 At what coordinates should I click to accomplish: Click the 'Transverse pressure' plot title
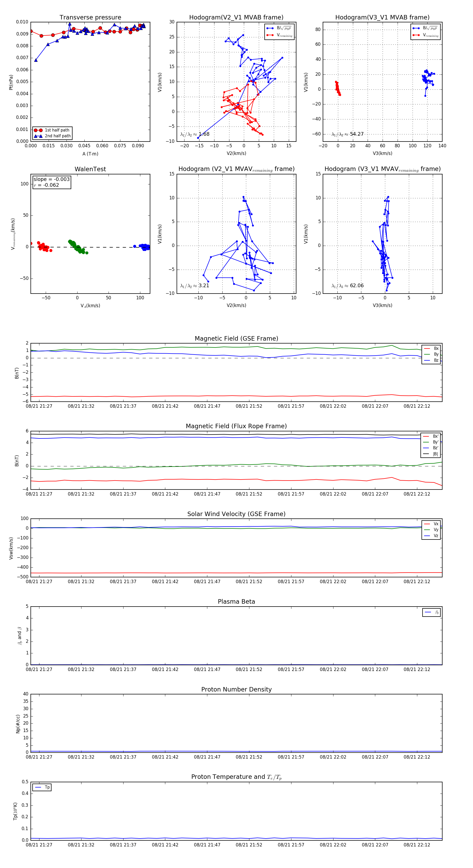coord(90,17)
